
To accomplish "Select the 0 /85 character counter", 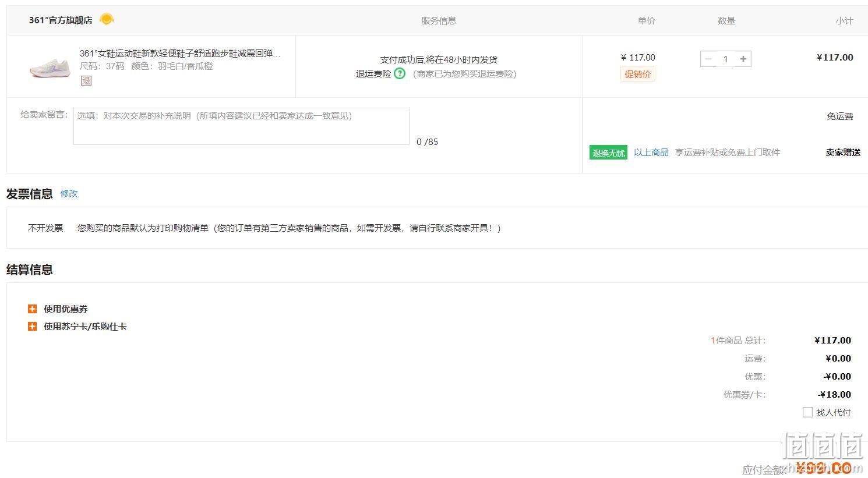I will click(427, 142).
